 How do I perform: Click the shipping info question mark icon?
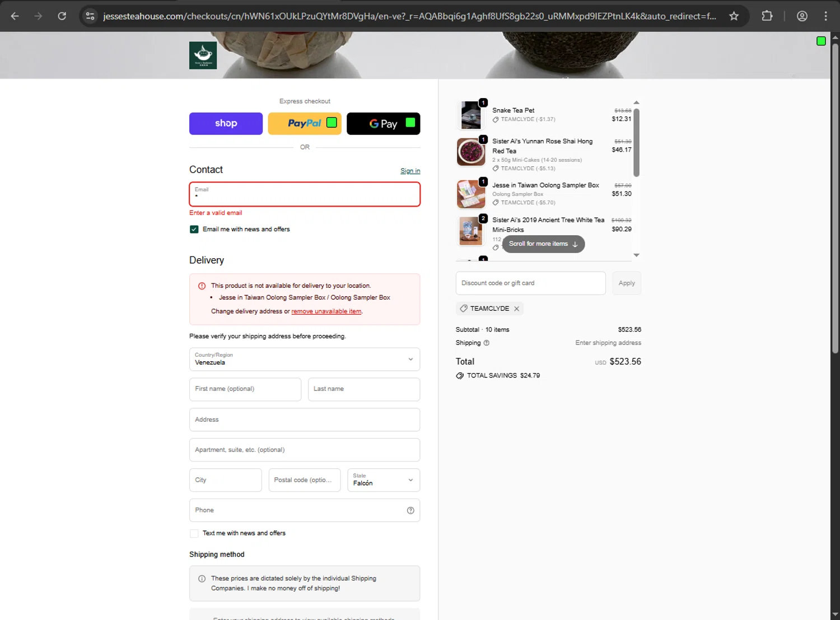[486, 343]
